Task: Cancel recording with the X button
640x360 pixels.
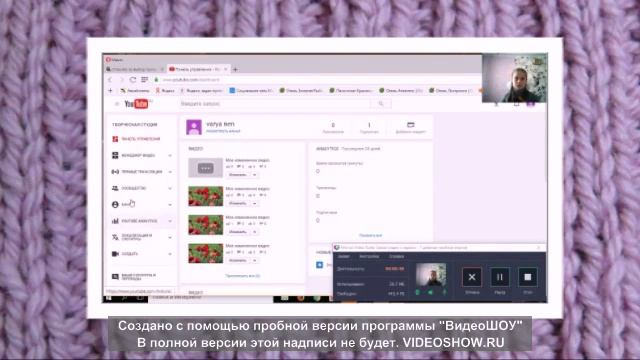Action: coord(472,277)
